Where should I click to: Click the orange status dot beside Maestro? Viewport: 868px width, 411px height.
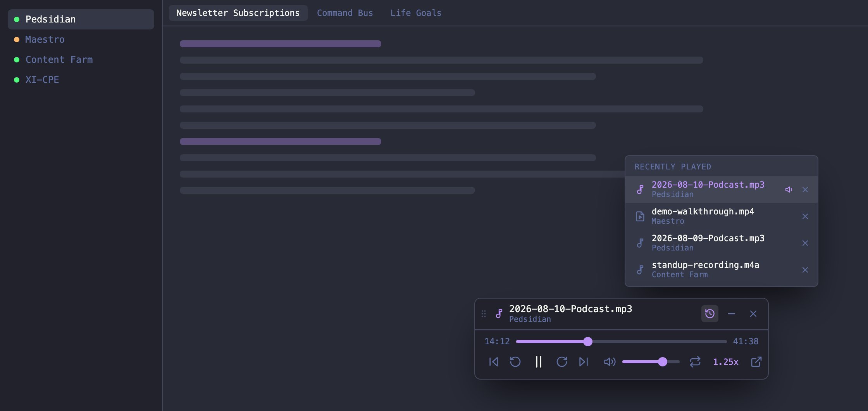[17, 40]
